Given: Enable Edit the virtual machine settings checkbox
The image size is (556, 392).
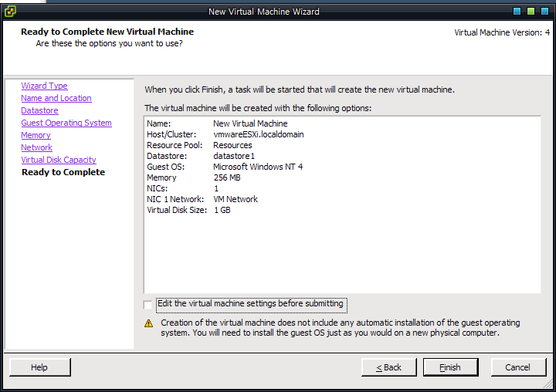Looking at the screenshot, I should [x=147, y=305].
